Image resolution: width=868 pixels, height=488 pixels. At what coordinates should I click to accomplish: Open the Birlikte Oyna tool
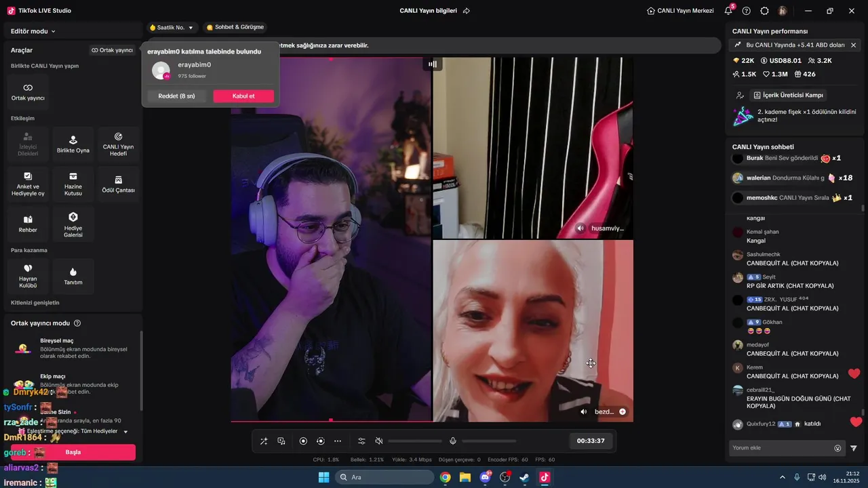[x=73, y=144]
